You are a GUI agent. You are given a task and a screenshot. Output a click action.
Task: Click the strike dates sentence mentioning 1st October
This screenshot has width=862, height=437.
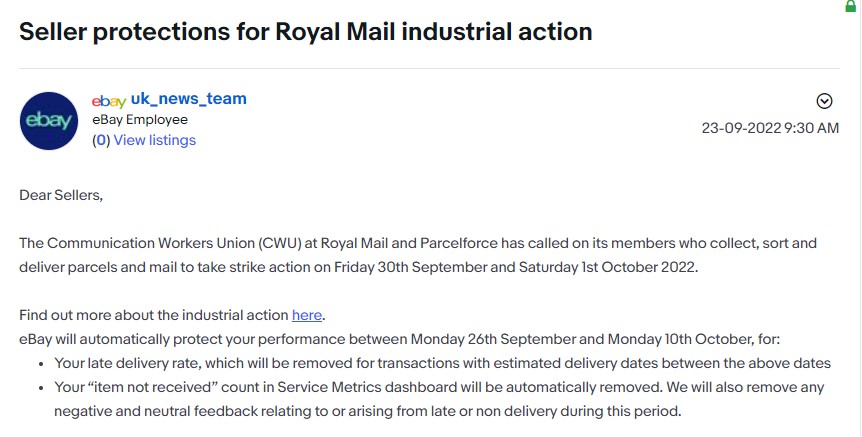tap(358, 267)
